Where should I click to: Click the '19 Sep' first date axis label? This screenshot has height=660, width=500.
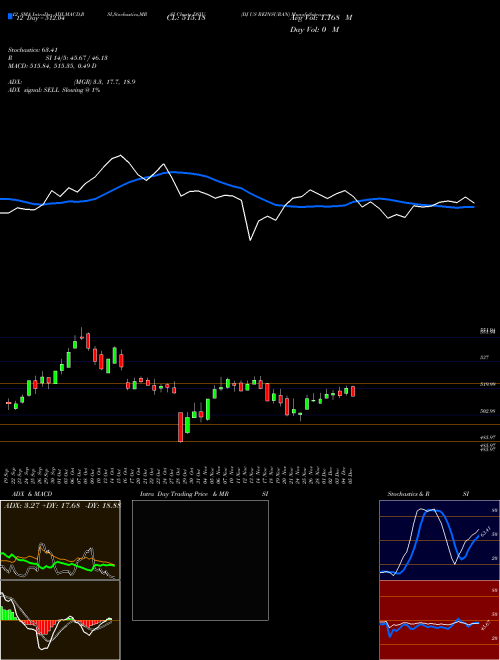[x=8, y=474]
